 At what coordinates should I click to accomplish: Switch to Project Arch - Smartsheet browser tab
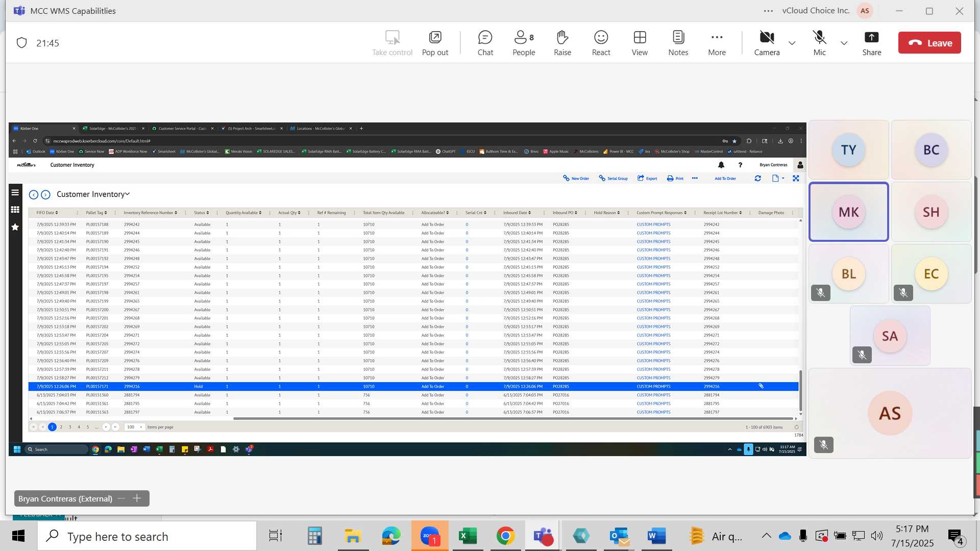coord(251,129)
